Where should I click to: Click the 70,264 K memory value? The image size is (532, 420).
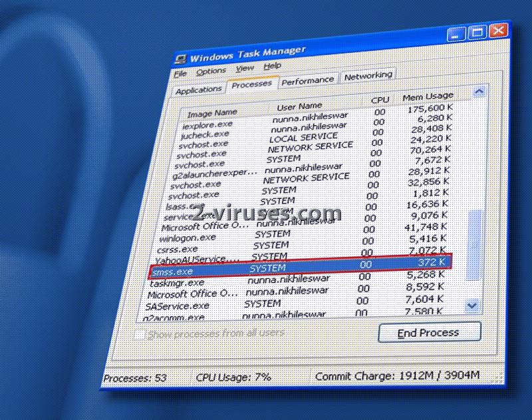tap(430, 149)
